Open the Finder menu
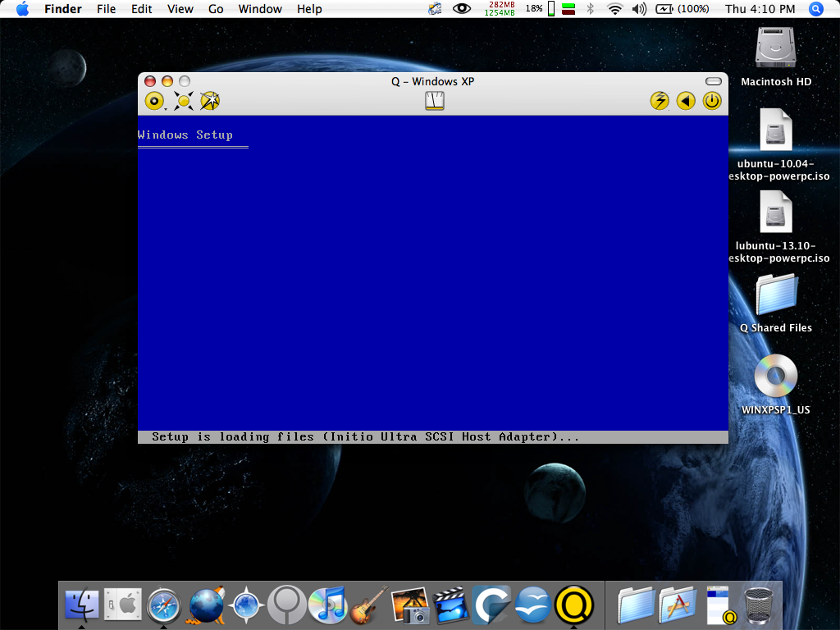Screen dimensions: 840x630 [x=62, y=9]
